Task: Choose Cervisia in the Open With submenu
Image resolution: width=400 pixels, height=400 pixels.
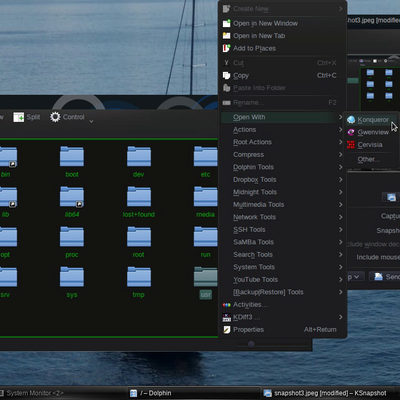Action: coord(370,145)
